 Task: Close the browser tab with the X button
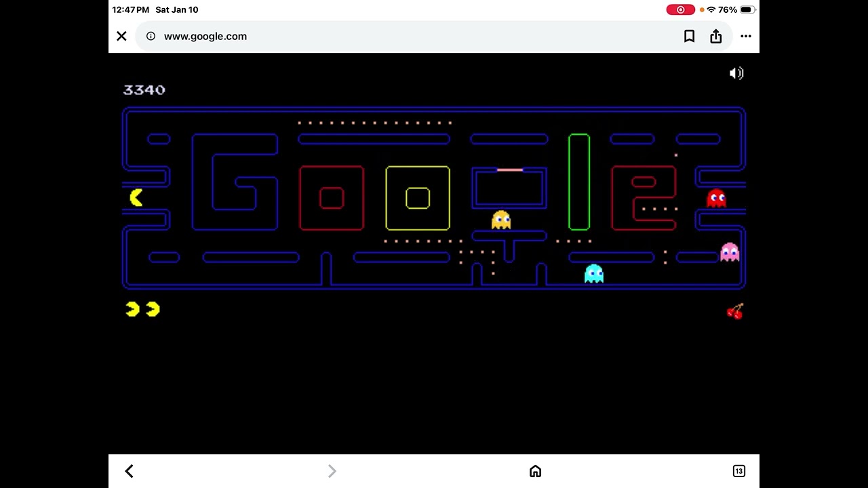121,37
